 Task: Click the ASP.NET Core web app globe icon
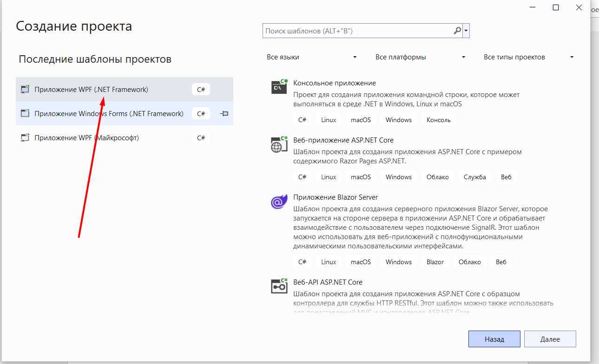[x=279, y=144]
